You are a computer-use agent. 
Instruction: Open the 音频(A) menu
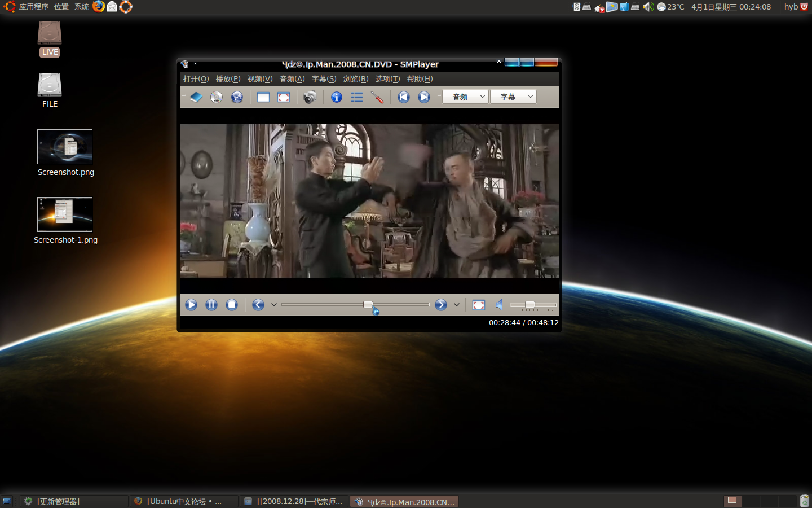tap(292, 79)
